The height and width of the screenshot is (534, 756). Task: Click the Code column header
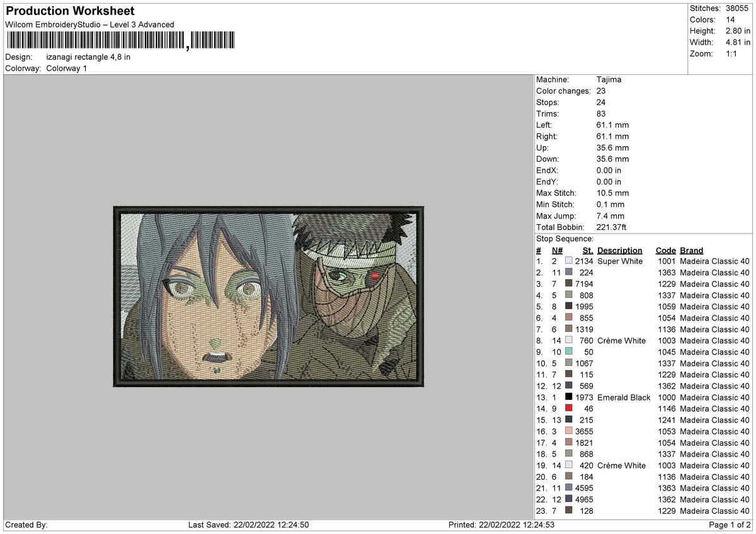coord(666,251)
